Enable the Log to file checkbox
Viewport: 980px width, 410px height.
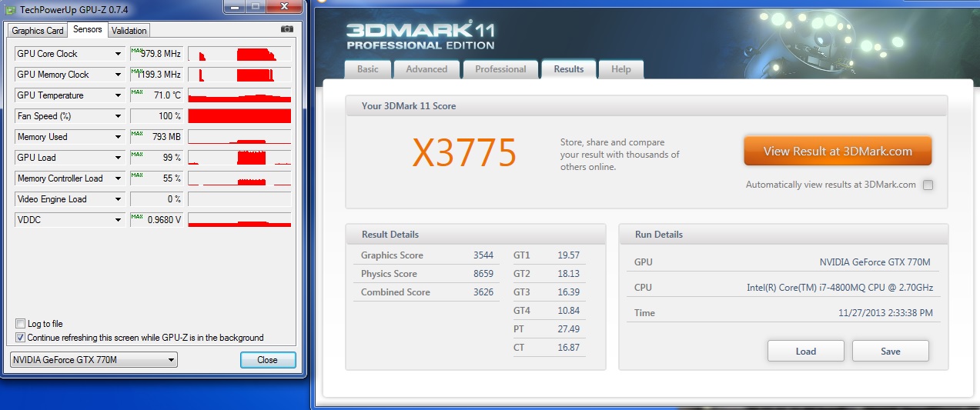point(21,324)
